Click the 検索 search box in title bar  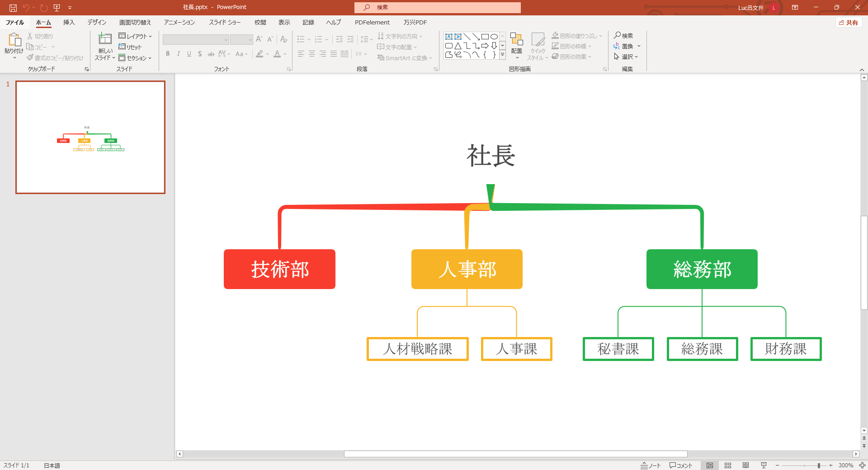point(438,7)
